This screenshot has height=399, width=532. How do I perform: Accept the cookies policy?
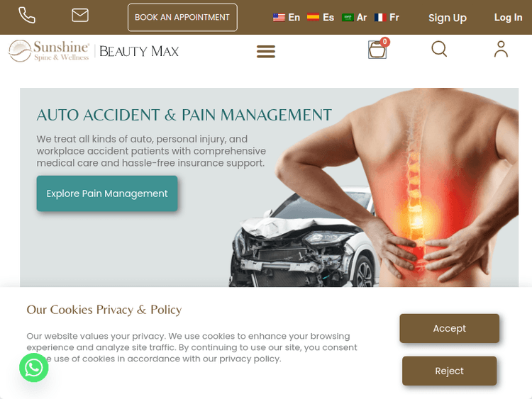(x=449, y=328)
